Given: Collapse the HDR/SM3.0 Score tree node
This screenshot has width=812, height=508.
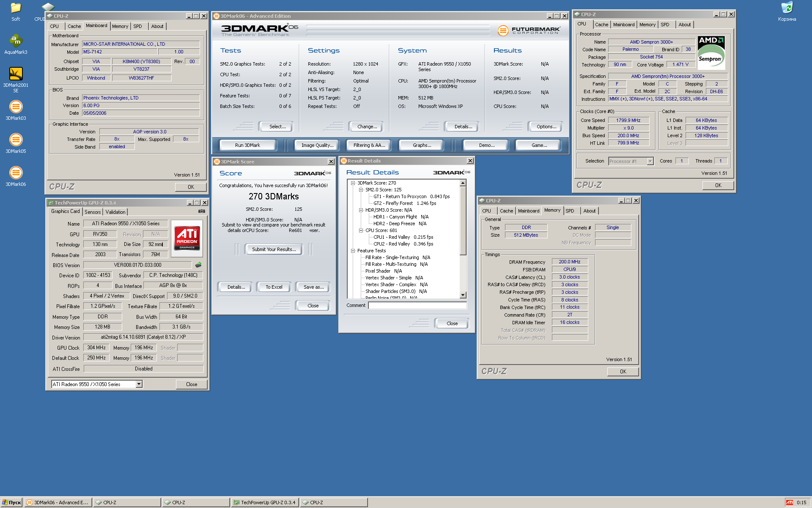Looking at the screenshot, I should pos(361,210).
